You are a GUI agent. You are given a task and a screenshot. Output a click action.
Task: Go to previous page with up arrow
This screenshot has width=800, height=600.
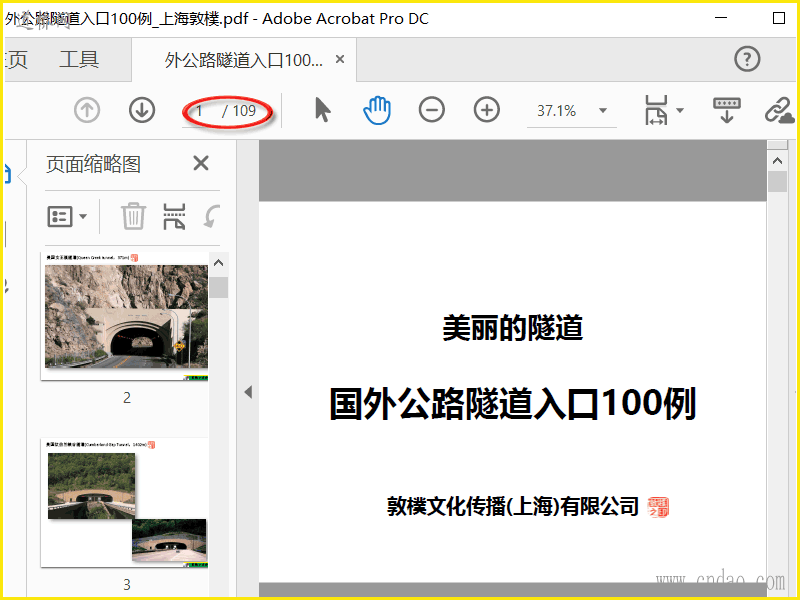(x=87, y=110)
